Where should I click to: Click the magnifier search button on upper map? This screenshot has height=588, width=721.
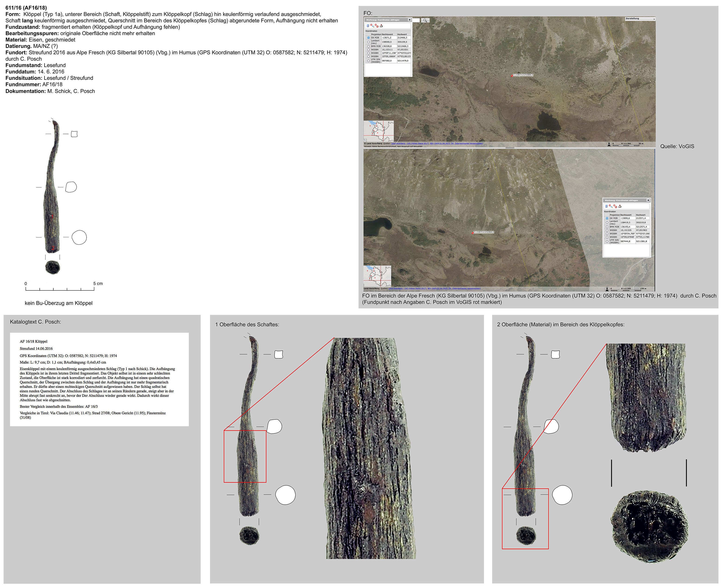[425, 20]
